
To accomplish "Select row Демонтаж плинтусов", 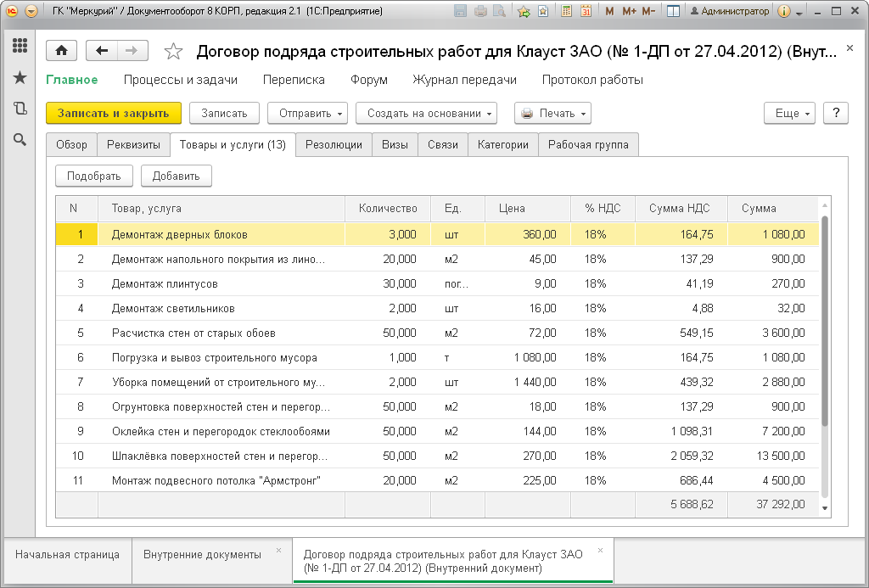I will (437, 283).
